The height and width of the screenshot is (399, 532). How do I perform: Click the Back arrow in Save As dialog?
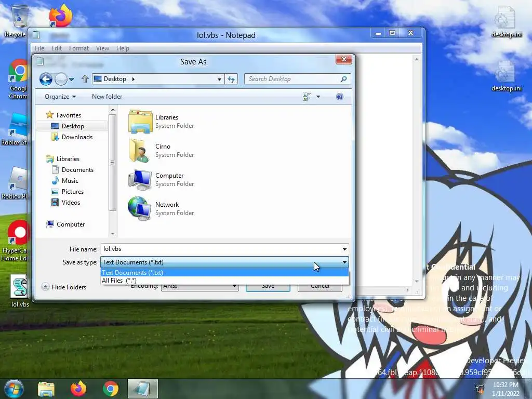tap(46, 79)
